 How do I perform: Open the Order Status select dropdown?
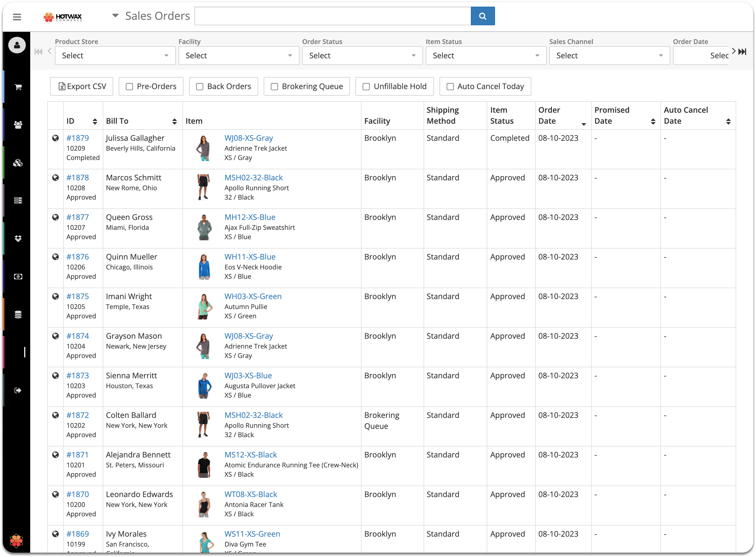point(362,56)
